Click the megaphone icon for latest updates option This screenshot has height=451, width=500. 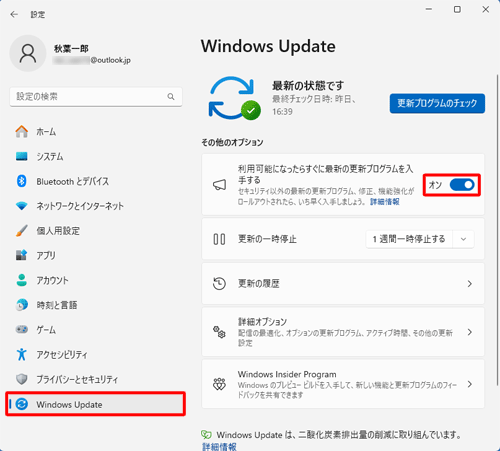click(219, 185)
